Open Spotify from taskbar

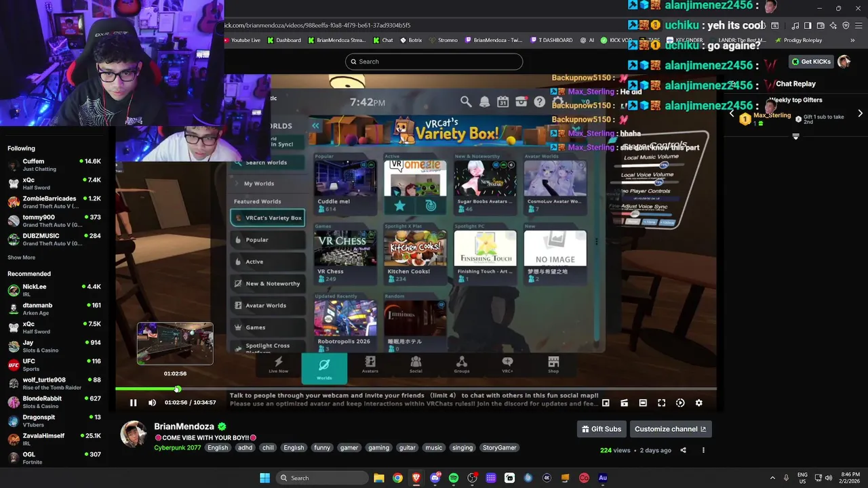click(x=454, y=478)
